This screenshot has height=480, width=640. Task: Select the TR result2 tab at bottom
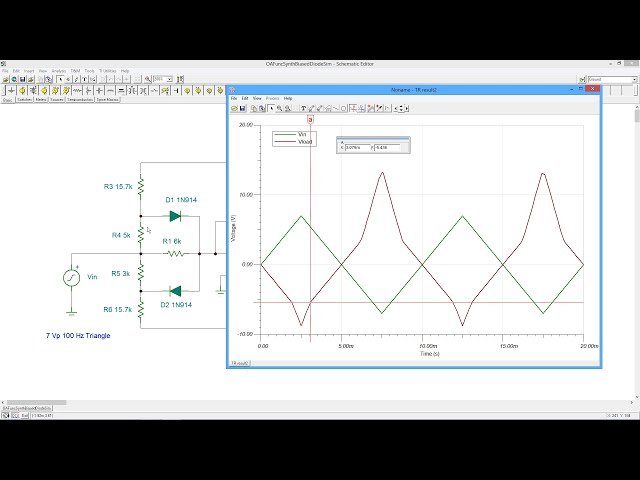point(240,363)
